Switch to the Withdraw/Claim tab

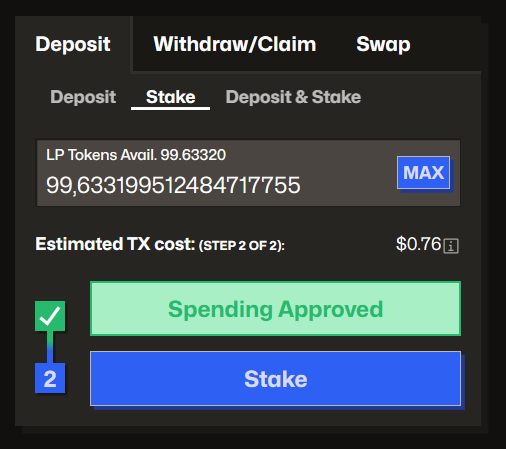[x=235, y=44]
